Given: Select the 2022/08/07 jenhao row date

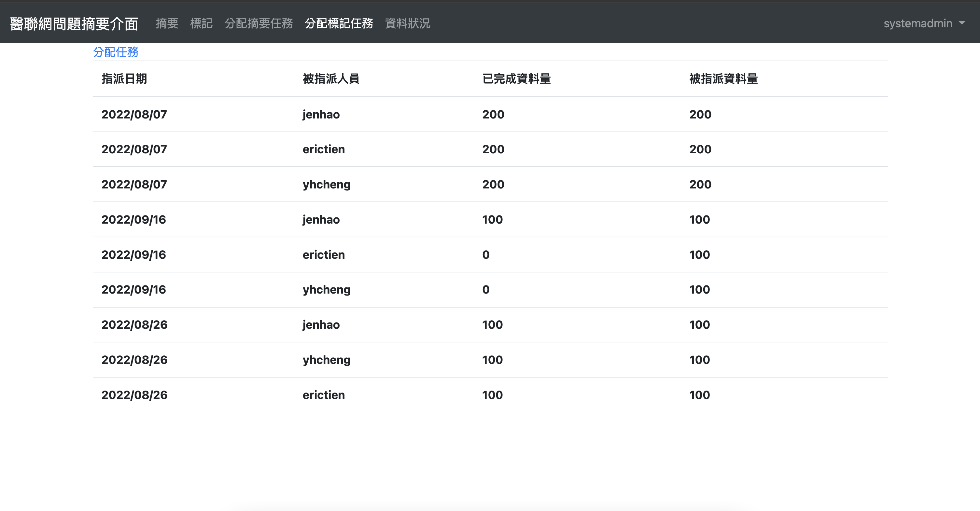Looking at the screenshot, I should [134, 115].
